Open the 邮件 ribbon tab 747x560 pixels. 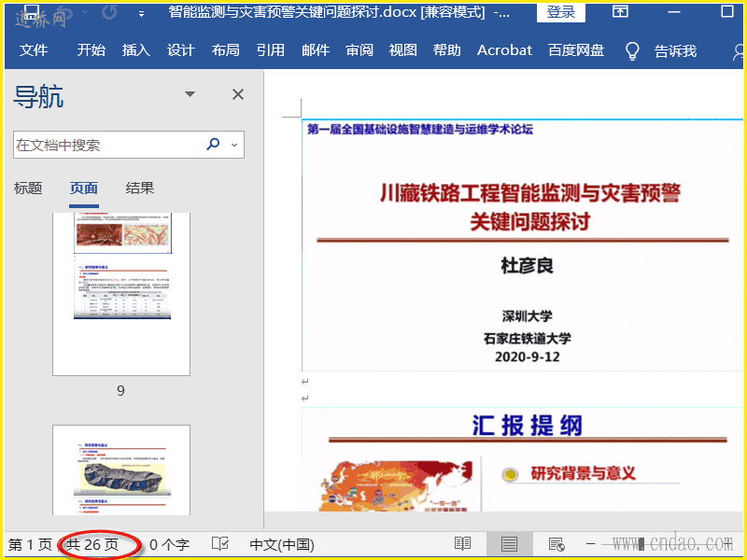point(316,50)
